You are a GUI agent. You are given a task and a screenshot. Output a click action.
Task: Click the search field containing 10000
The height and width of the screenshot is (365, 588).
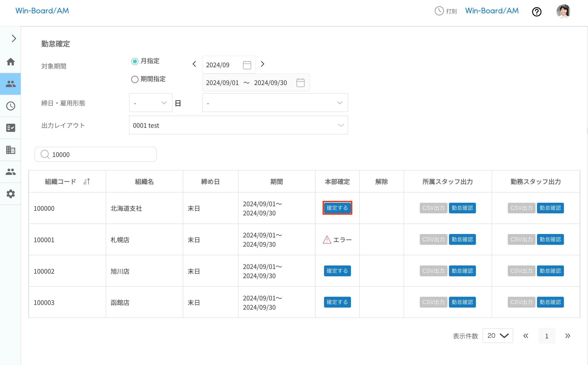(x=95, y=154)
